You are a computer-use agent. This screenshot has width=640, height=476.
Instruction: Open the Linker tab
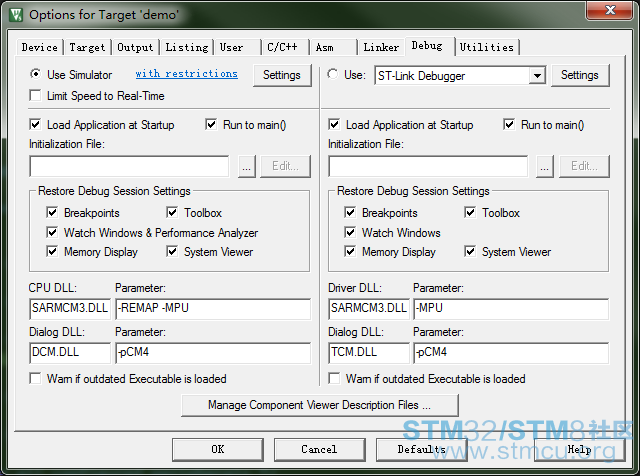381,47
